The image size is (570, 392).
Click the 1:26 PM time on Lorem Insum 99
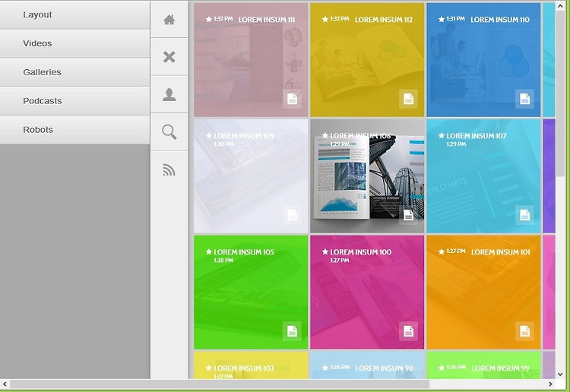pyautogui.click(x=456, y=367)
